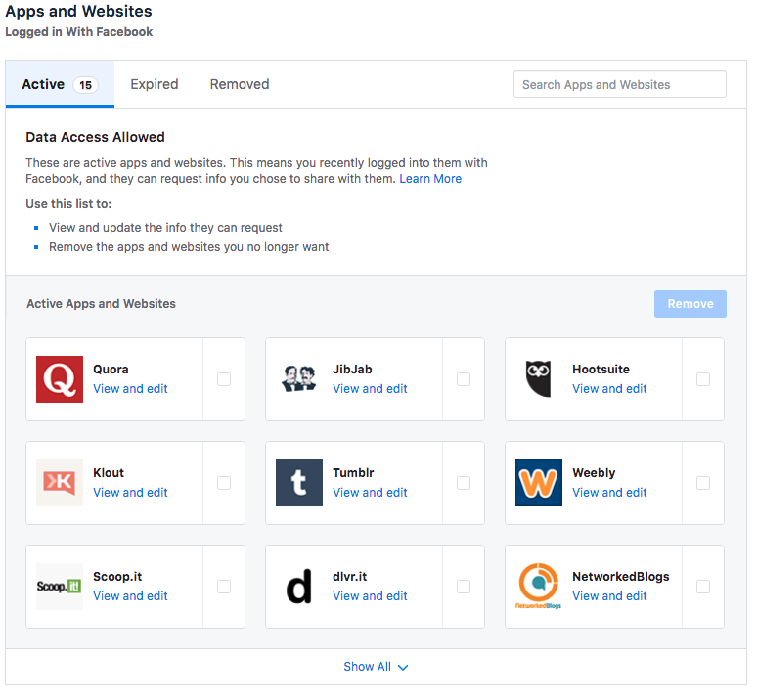Screen dimensions: 757x700
Task: Click the Quora app name
Action: click(x=111, y=370)
